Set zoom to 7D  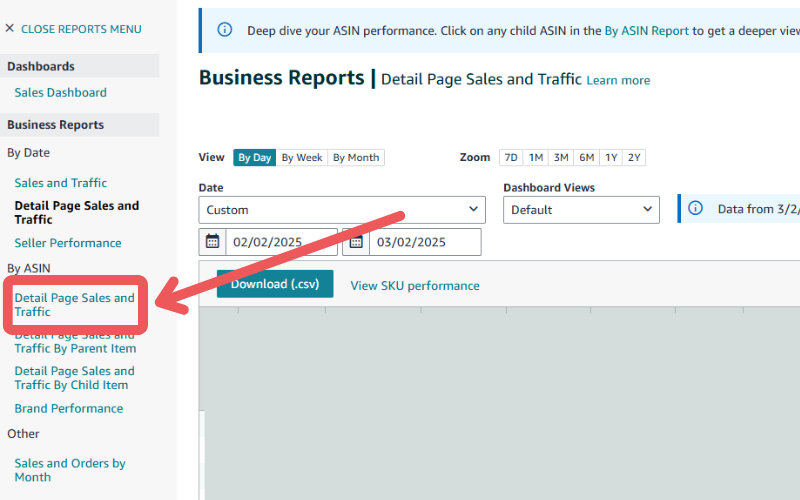point(511,157)
